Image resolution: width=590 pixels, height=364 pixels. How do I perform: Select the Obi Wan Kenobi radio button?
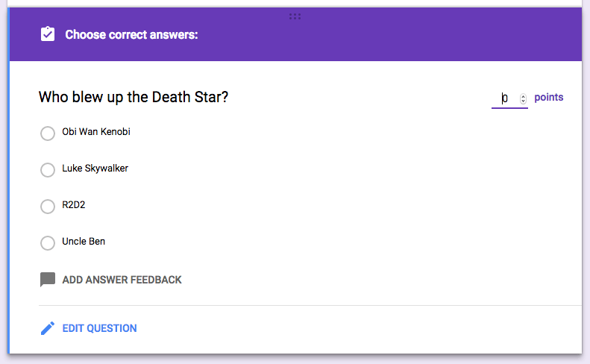[x=48, y=133]
